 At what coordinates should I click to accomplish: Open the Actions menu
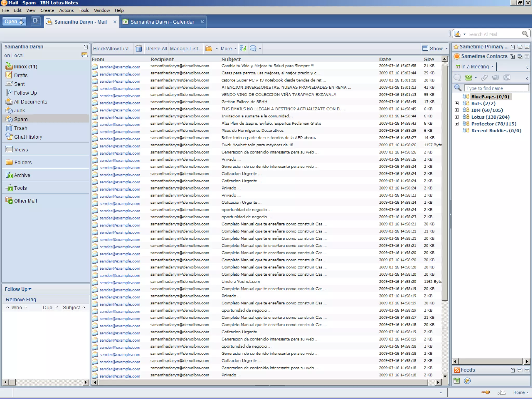66,10
